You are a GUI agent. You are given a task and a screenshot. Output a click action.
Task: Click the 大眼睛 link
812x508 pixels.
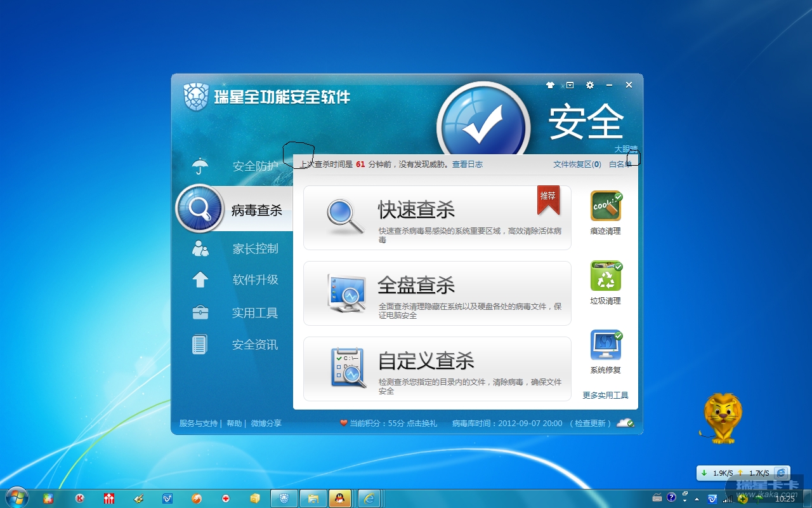pyautogui.click(x=626, y=149)
